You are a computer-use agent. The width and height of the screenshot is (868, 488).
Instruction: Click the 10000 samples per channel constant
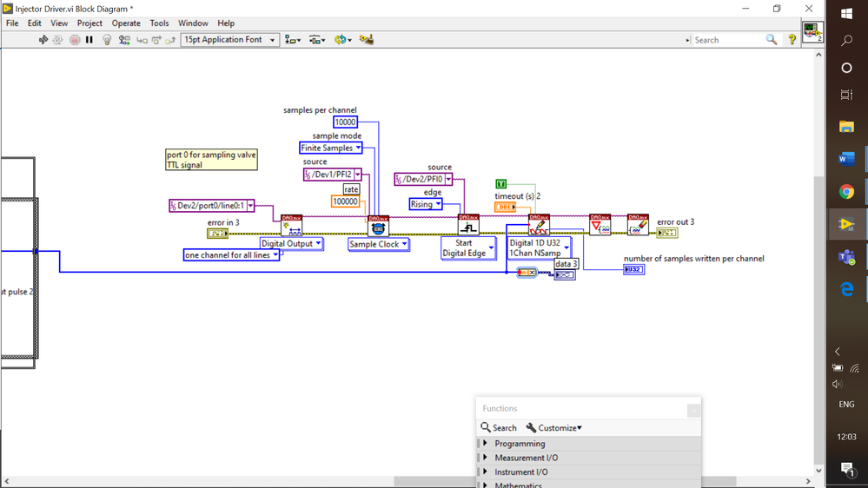click(345, 122)
